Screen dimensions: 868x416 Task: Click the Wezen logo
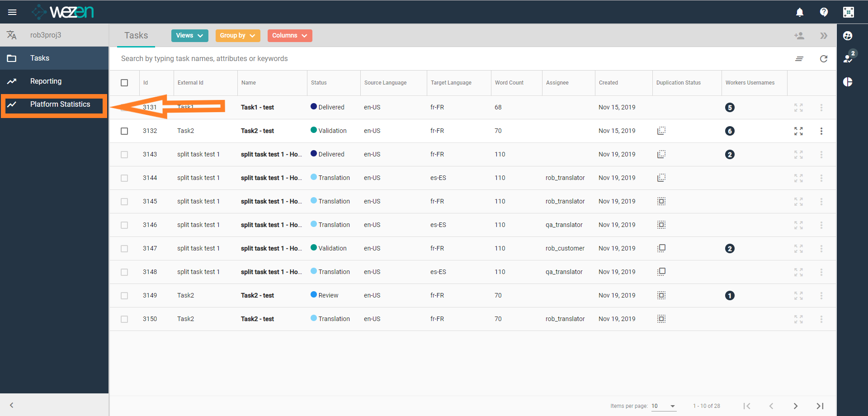point(63,12)
